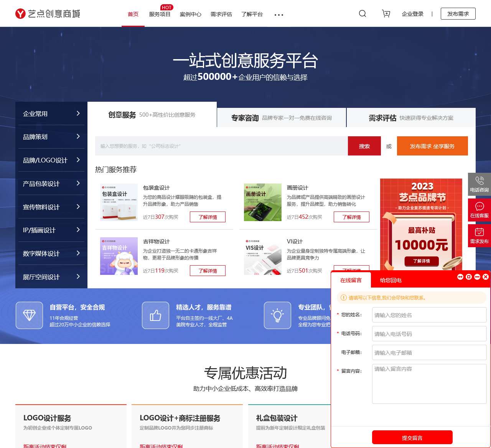Screen dimensions: 491x448
Task: Open the 吉祥物设计 thumbnail image
Action: [x=119, y=256]
